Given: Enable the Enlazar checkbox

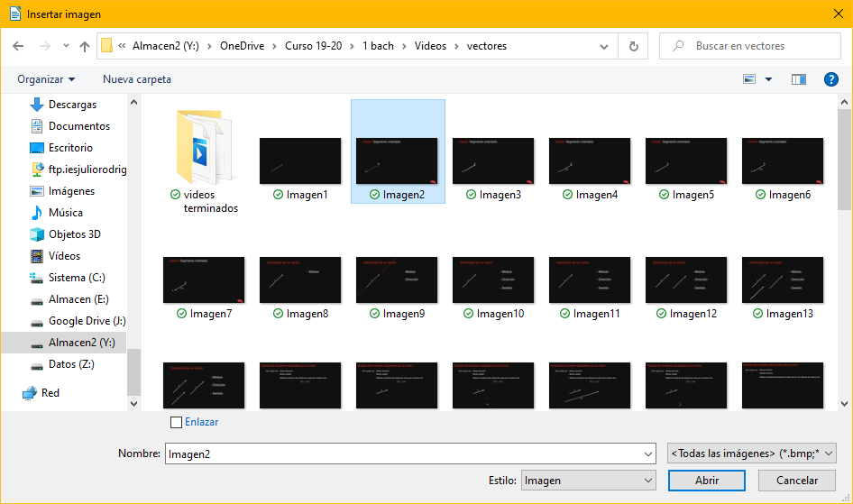Looking at the screenshot, I should pos(176,422).
